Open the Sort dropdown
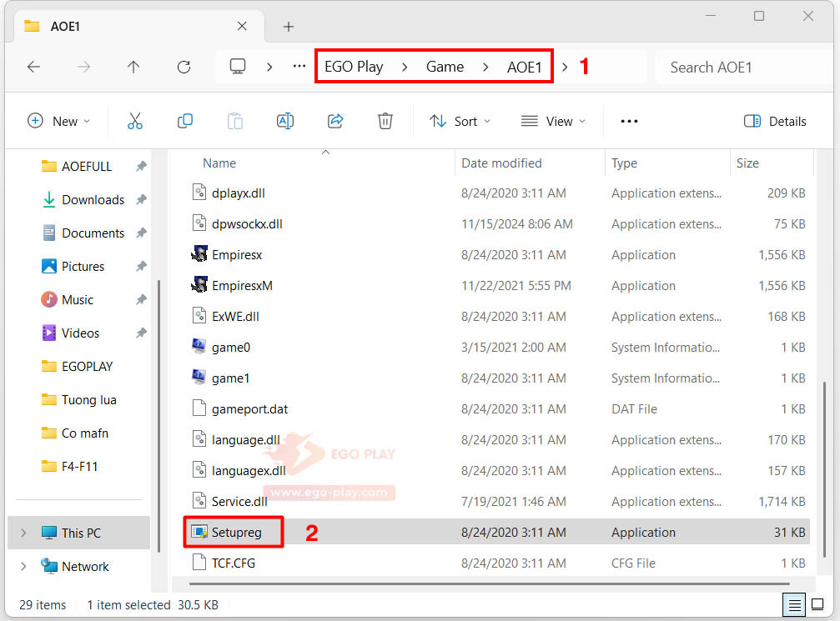Image resolution: width=840 pixels, height=621 pixels. (x=460, y=122)
